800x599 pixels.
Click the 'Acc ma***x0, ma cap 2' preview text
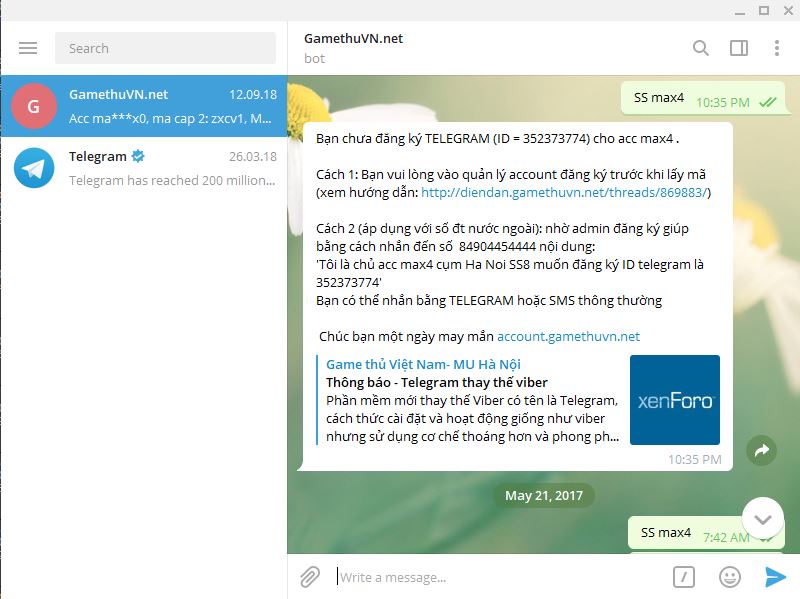(170, 118)
